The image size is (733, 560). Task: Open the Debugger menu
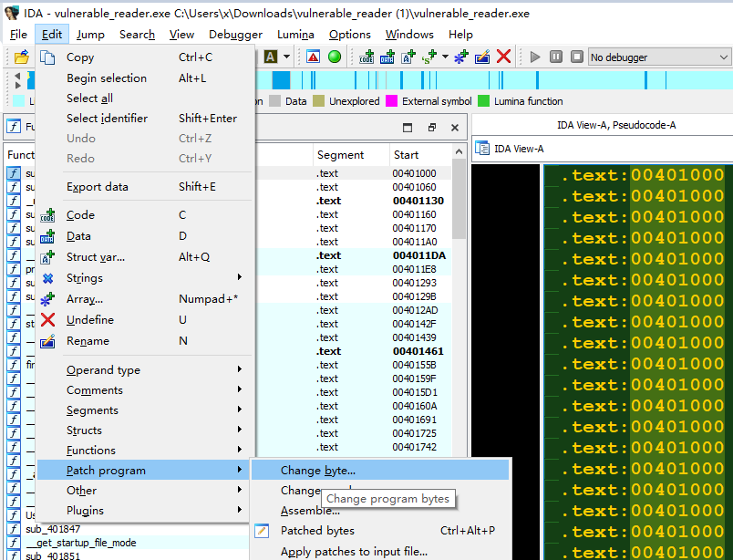tap(235, 35)
